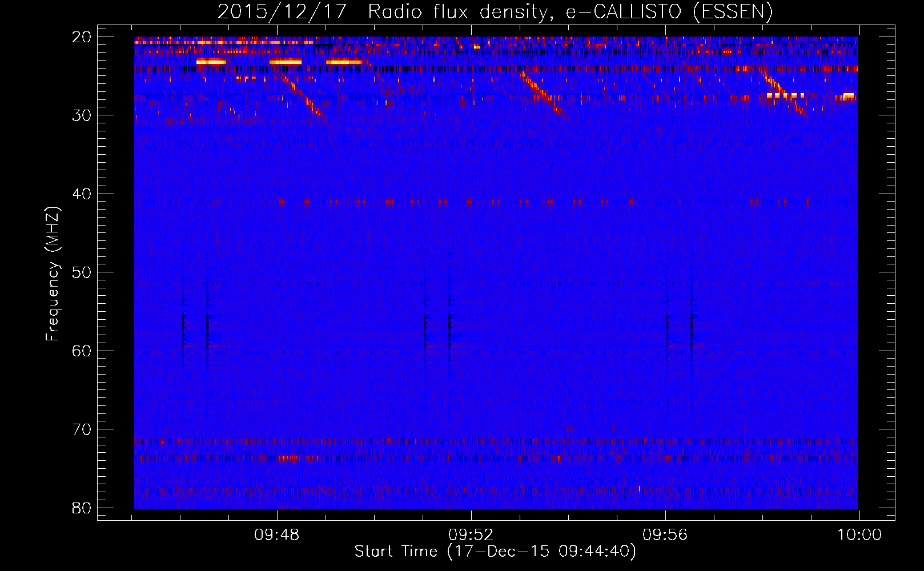Click the 30 MHz frequency tick label
Screen dimensions: 924x571
pyautogui.click(x=82, y=115)
